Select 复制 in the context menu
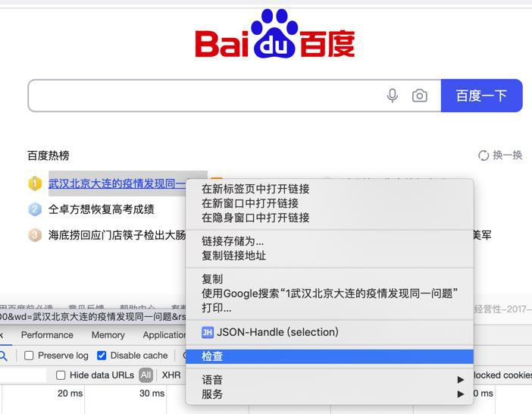The height and width of the screenshot is (414, 532). tap(330, 279)
